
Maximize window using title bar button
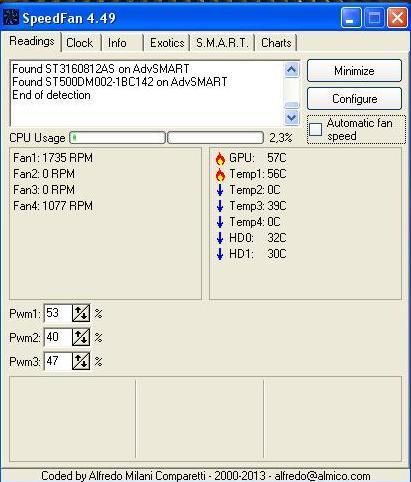(374, 18)
